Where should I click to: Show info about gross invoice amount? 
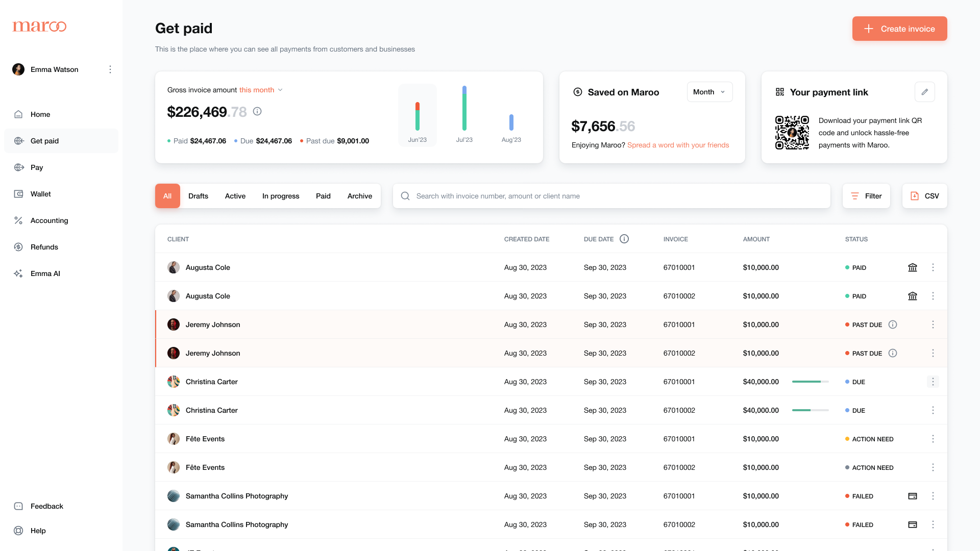[257, 111]
